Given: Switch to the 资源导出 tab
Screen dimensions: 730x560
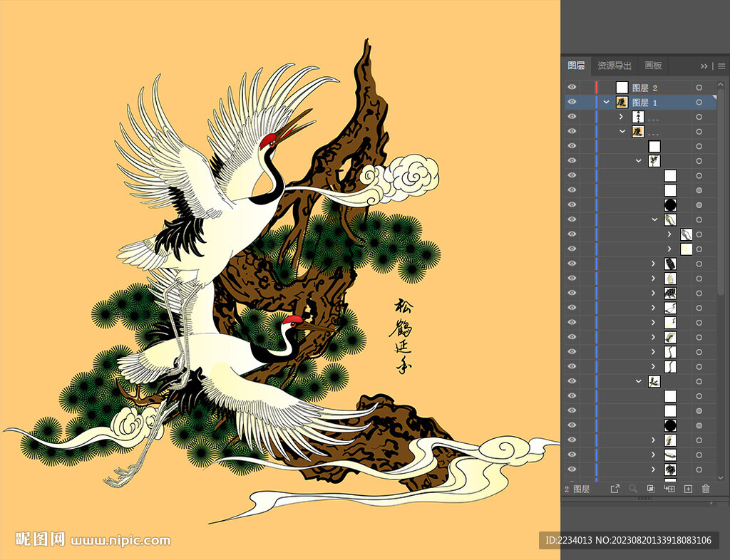Looking at the screenshot, I should [614, 66].
